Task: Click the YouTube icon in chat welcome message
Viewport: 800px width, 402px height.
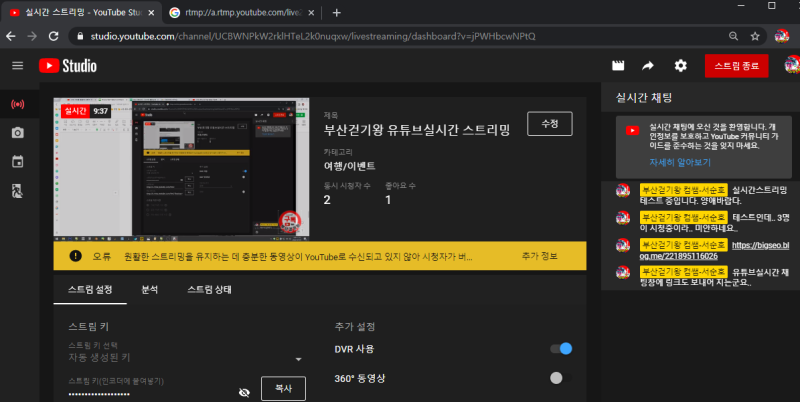Action: point(633,131)
